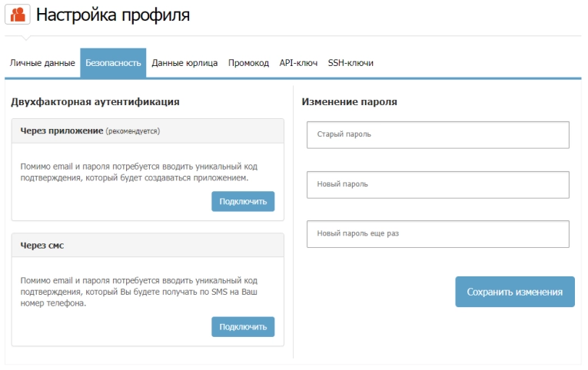Click the orange profile icon beside the title

tap(18, 15)
